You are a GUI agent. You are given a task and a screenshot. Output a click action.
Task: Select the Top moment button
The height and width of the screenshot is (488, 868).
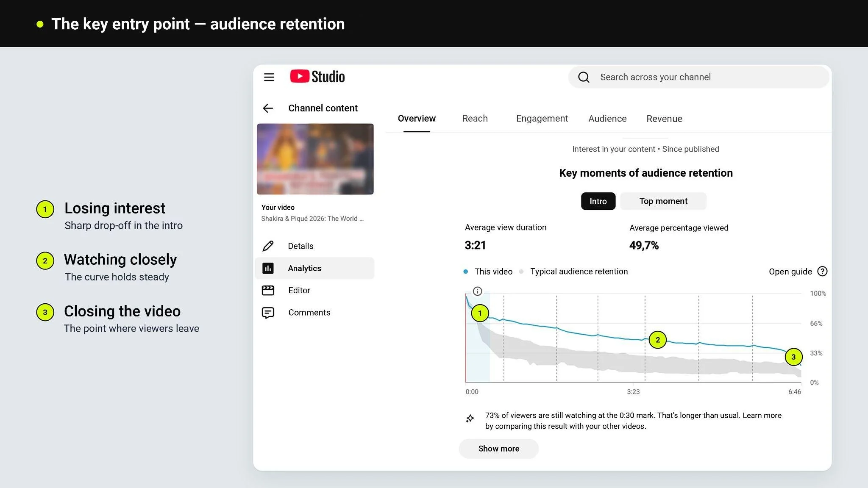click(663, 201)
